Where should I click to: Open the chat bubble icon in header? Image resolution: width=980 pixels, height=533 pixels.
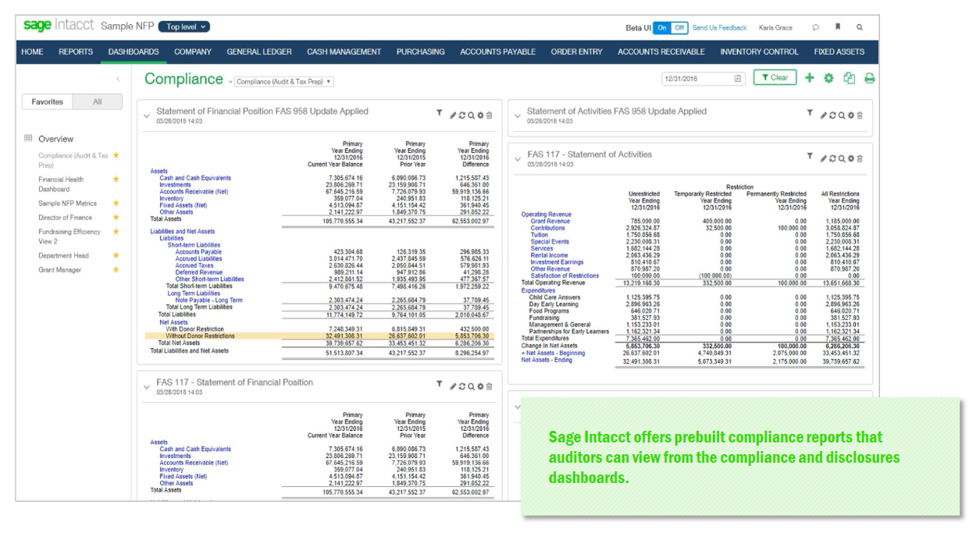[815, 27]
